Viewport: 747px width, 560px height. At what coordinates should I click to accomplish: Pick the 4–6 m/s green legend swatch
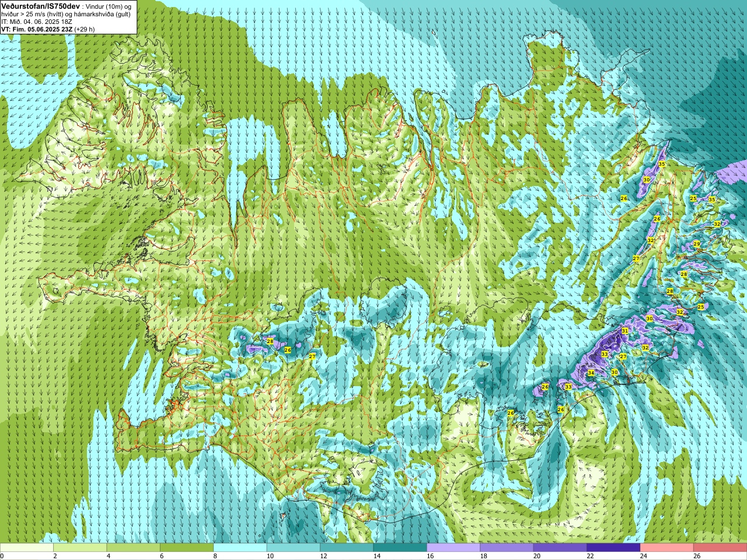[x=133, y=548]
